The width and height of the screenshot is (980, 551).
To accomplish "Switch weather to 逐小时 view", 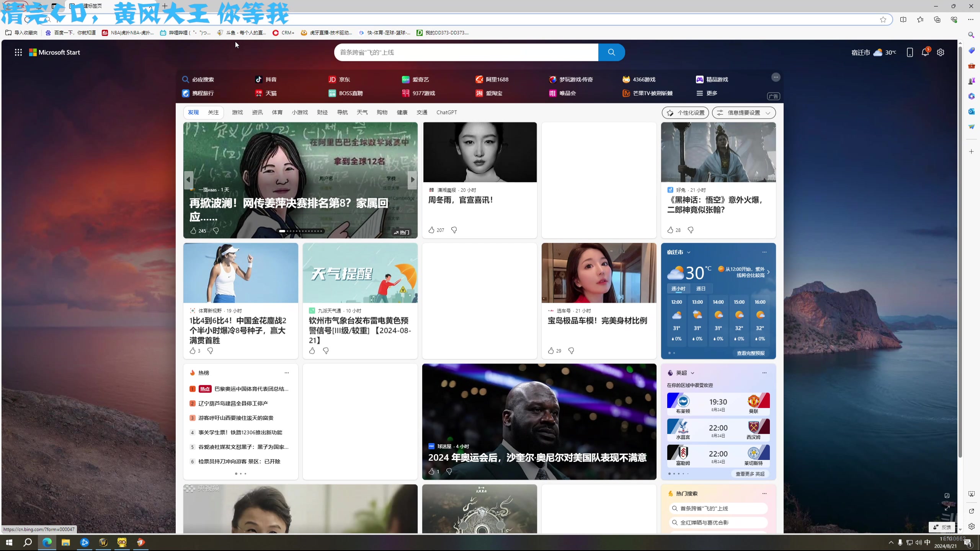I will point(678,289).
